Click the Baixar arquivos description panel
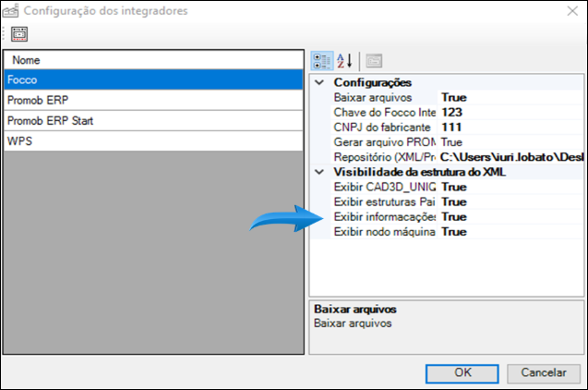 446,327
